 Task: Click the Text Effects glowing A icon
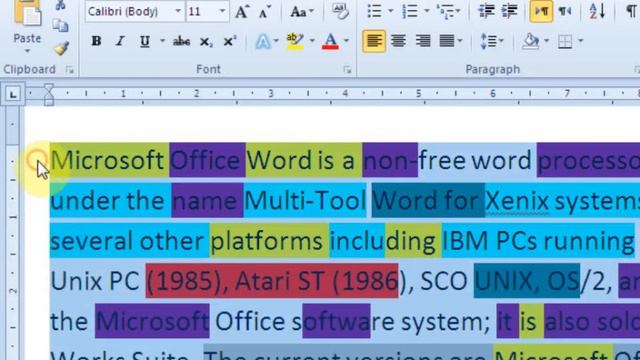(263, 41)
